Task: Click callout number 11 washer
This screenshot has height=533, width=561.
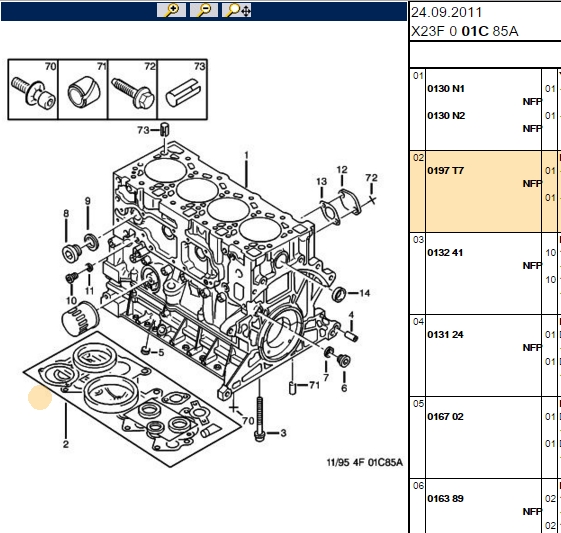Action: click(89, 291)
